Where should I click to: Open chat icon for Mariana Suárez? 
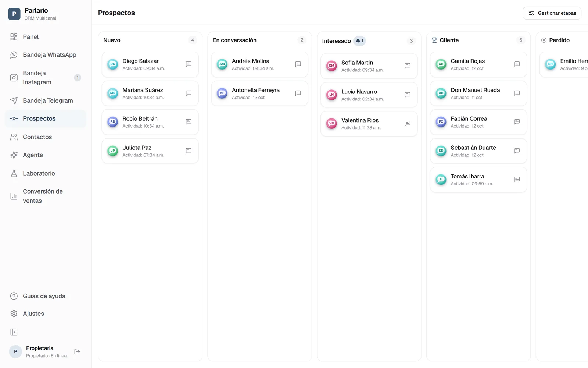[189, 93]
